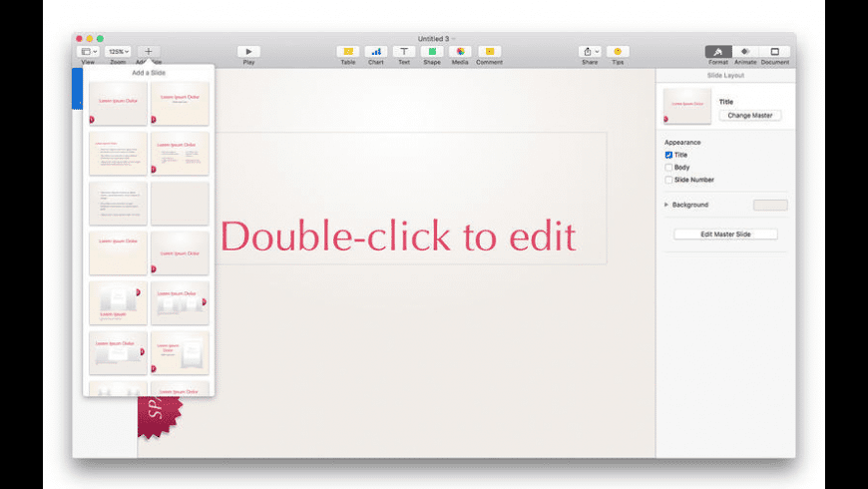Click the Add Slide plus button
Viewport: 868px width, 489px height.
[x=149, y=52]
